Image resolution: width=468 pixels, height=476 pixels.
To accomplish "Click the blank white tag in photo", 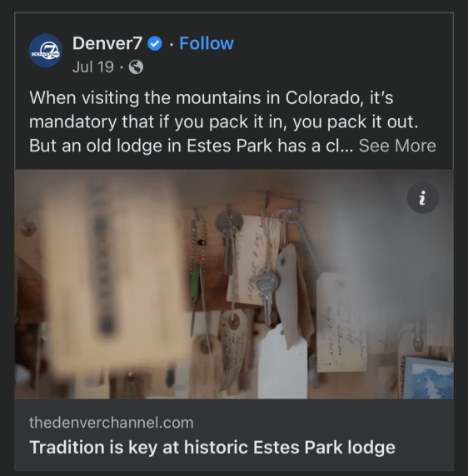I will pos(282,362).
